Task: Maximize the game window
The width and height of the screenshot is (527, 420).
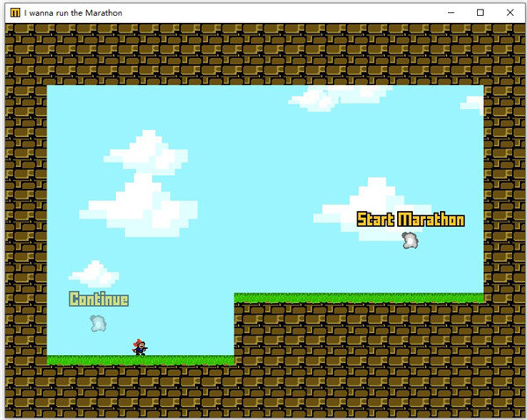Action: 480,12
